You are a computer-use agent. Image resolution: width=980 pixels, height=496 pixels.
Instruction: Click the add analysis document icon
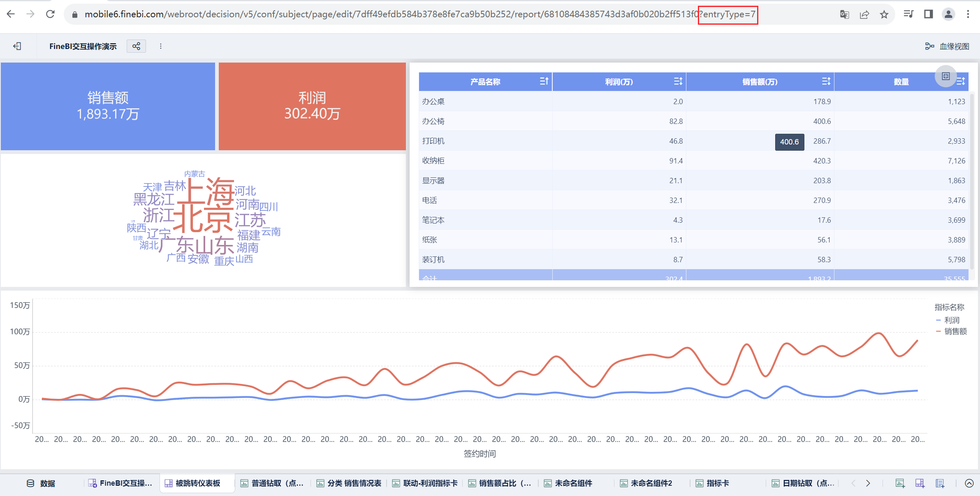pyautogui.click(x=940, y=483)
